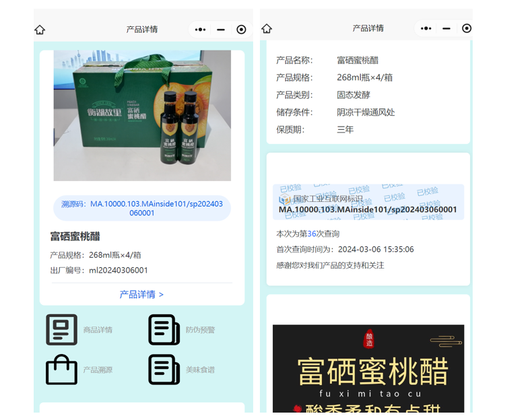This screenshot has height=420, width=505.
Task: Click 产品规格 268ml瓶×4/箱 in left card
Action: tap(96, 255)
